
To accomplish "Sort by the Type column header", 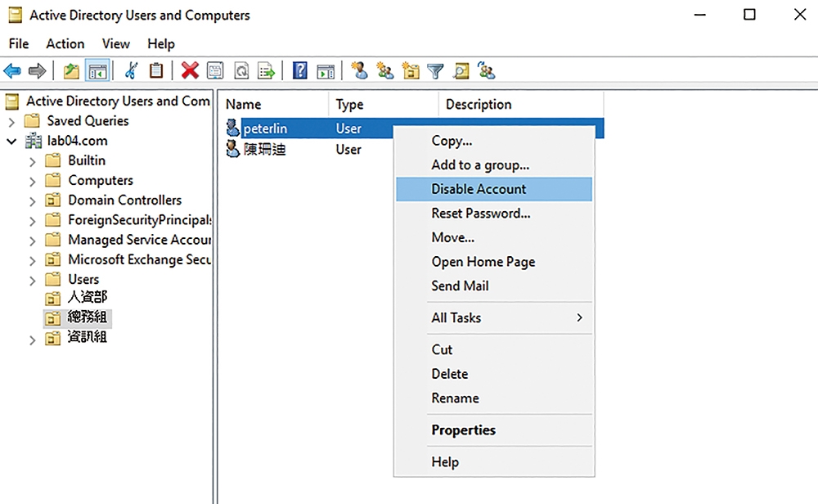I will 384,105.
